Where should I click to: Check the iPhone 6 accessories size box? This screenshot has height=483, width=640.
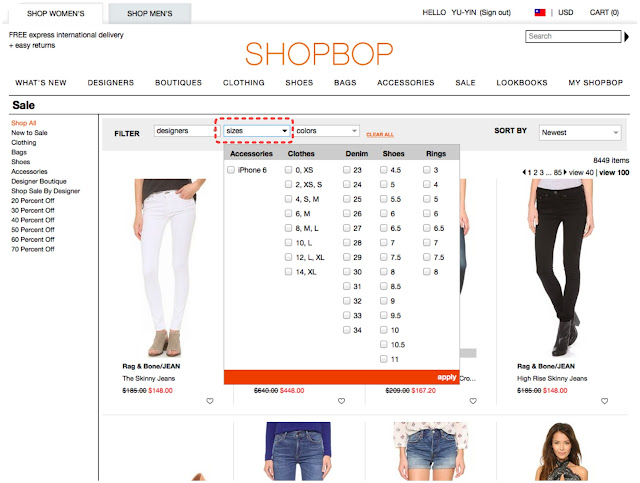(231, 170)
